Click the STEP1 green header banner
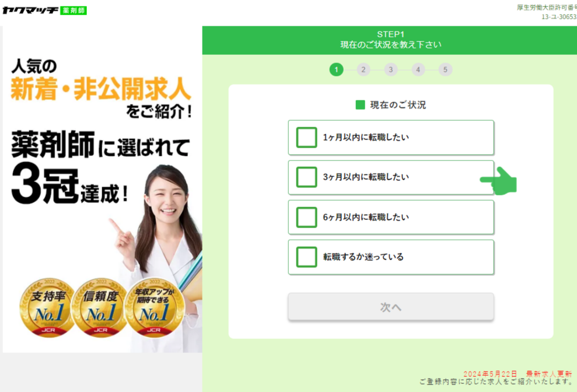 [390, 40]
